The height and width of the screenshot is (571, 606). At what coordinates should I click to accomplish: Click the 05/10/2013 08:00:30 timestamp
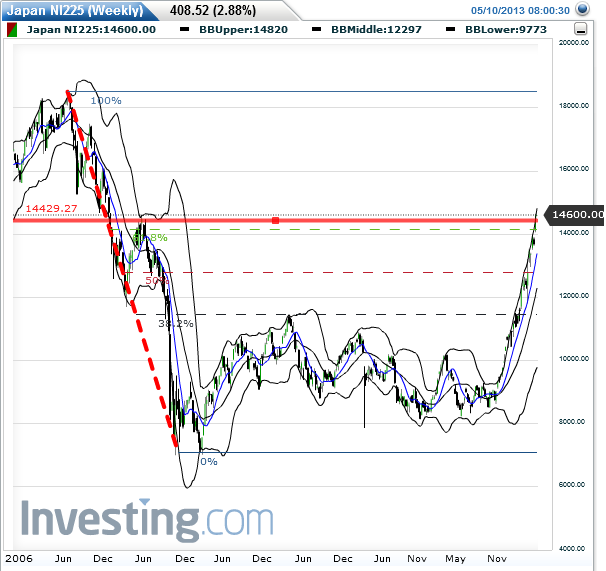[520, 10]
